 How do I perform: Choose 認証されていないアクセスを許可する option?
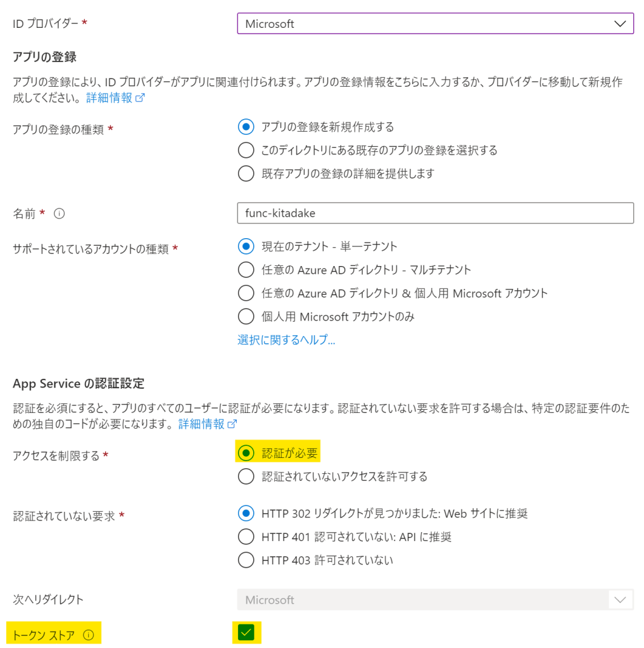[246, 476]
